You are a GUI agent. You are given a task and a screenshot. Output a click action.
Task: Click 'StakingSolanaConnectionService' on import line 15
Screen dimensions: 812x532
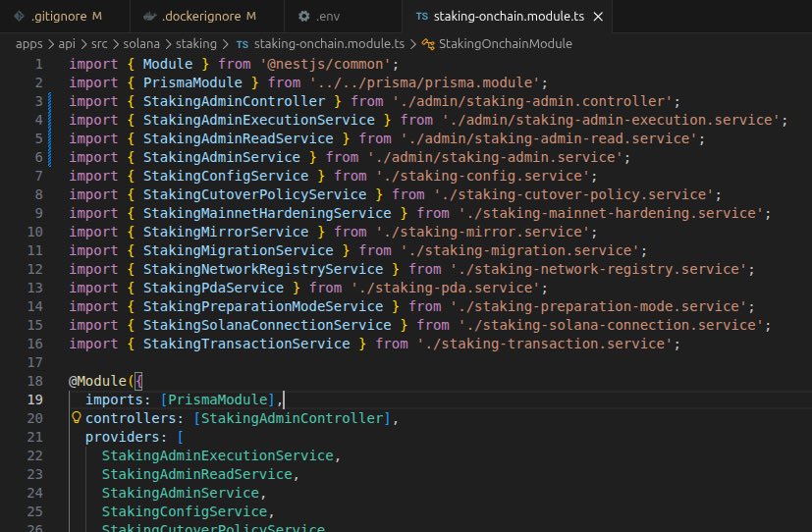[267, 325]
